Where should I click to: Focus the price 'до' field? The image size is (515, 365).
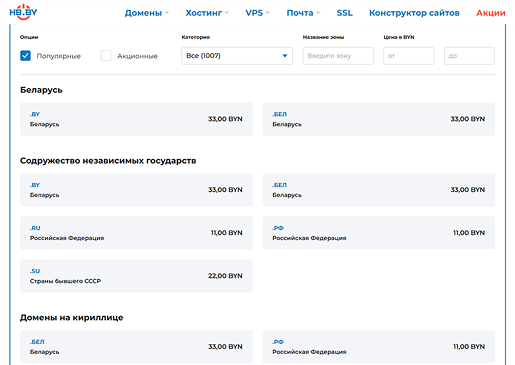click(x=469, y=56)
